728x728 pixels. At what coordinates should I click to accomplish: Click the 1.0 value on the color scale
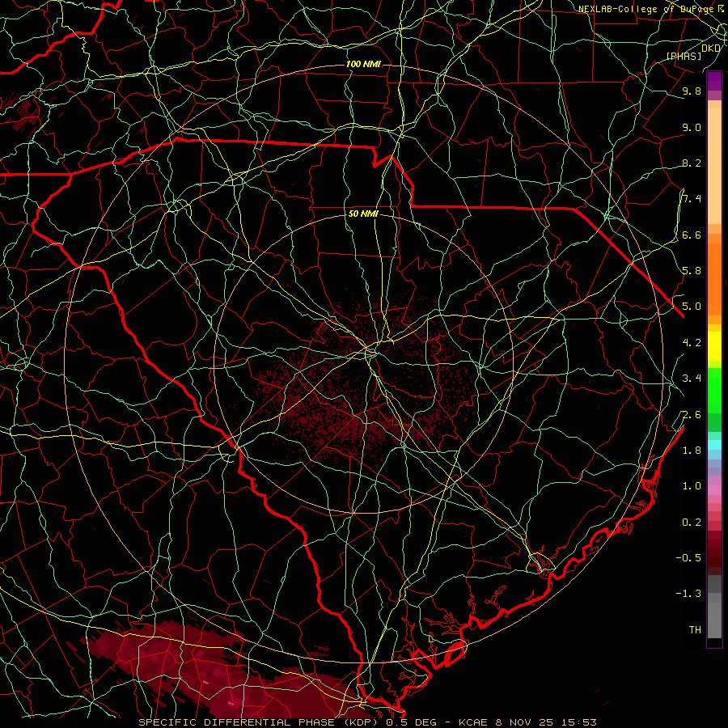pyautogui.click(x=692, y=485)
